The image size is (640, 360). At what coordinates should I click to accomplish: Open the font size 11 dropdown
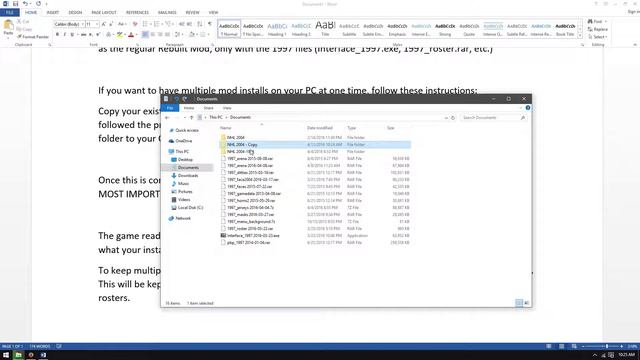point(97,24)
